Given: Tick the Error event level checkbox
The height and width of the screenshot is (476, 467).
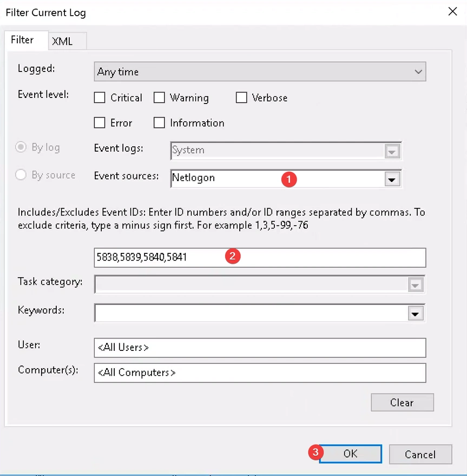Looking at the screenshot, I should [100, 123].
